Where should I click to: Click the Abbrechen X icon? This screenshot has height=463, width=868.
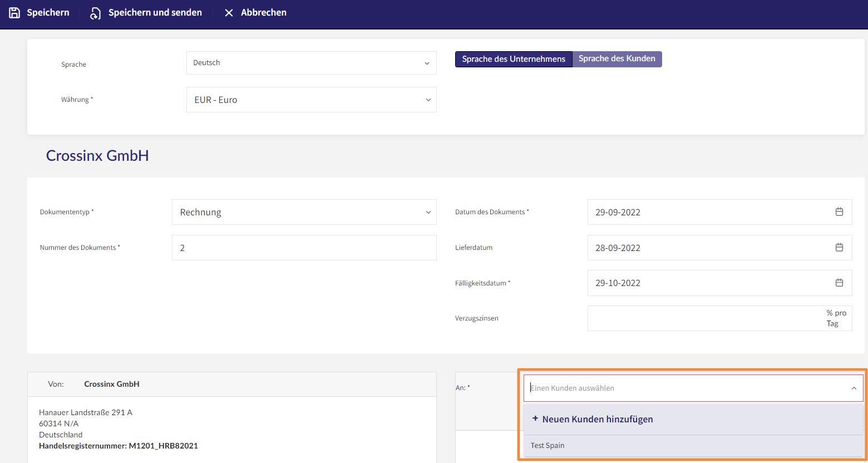pos(229,13)
